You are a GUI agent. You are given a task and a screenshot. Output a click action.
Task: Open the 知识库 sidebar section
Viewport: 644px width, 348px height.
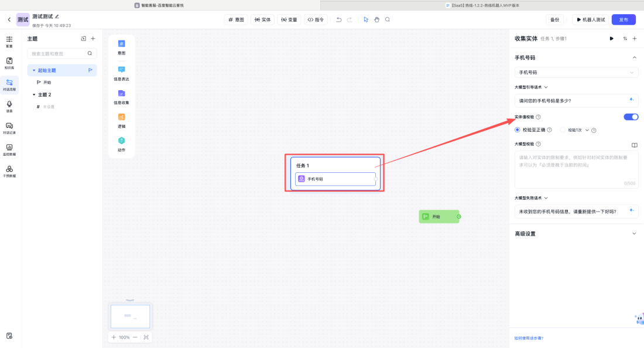(9, 63)
